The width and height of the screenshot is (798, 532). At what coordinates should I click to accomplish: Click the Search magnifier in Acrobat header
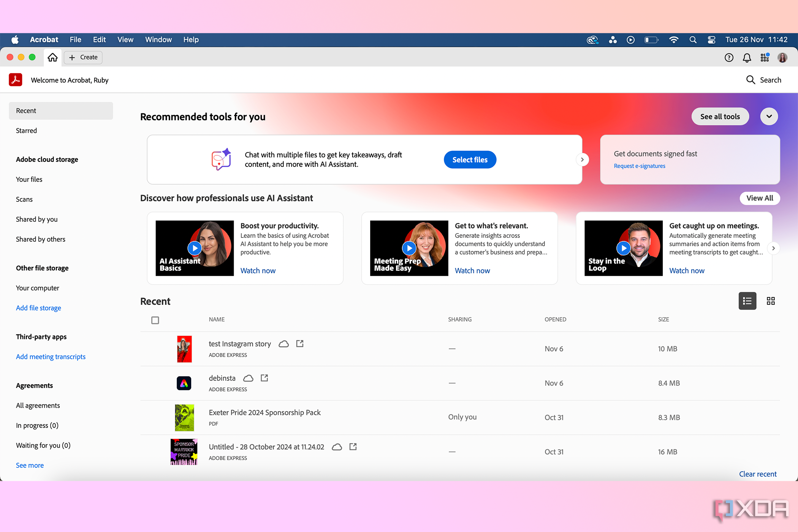pyautogui.click(x=750, y=80)
